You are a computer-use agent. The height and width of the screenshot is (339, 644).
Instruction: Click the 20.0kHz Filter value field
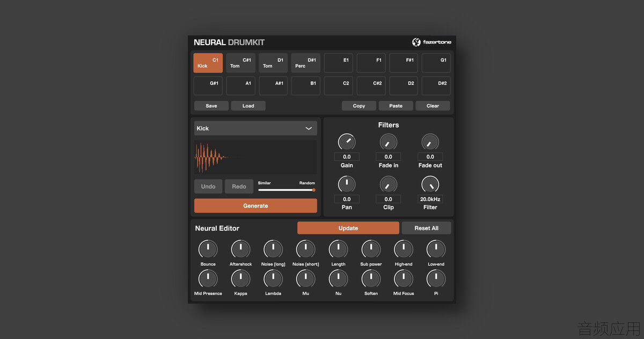(430, 199)
